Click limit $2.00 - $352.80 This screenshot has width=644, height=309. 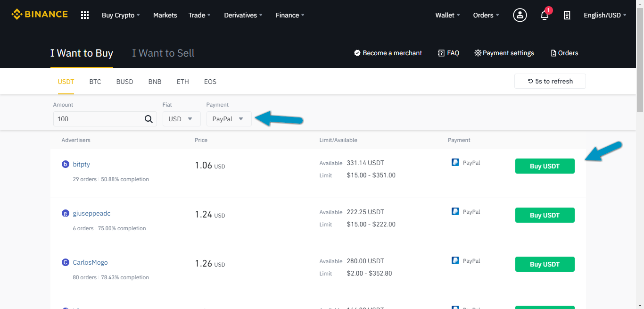click(x=369, y=273)
